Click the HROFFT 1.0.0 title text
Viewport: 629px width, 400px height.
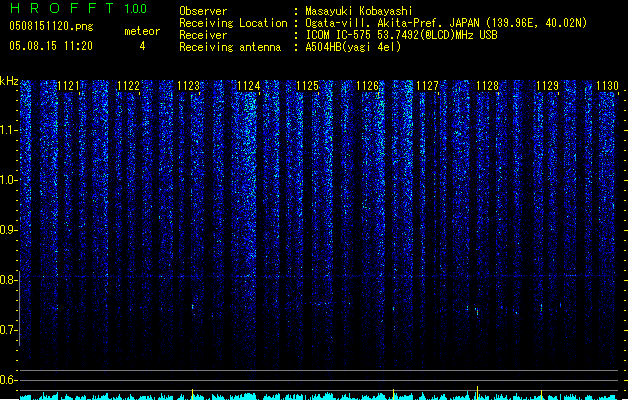coord(79,8)
